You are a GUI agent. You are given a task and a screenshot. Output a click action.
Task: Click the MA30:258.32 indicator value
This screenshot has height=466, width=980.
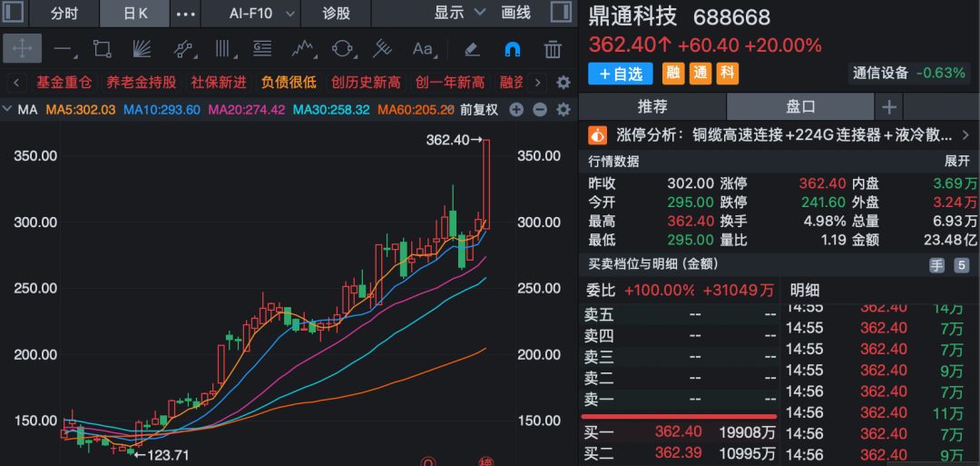click(332, 110)
